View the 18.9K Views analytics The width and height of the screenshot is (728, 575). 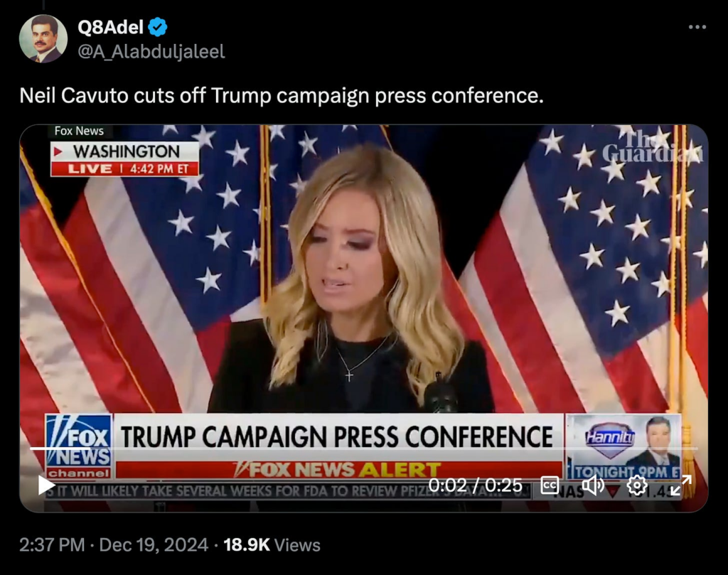click(272, 545)
